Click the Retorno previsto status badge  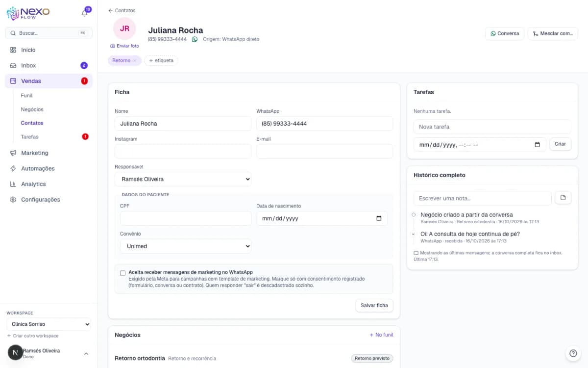point(372,358)
